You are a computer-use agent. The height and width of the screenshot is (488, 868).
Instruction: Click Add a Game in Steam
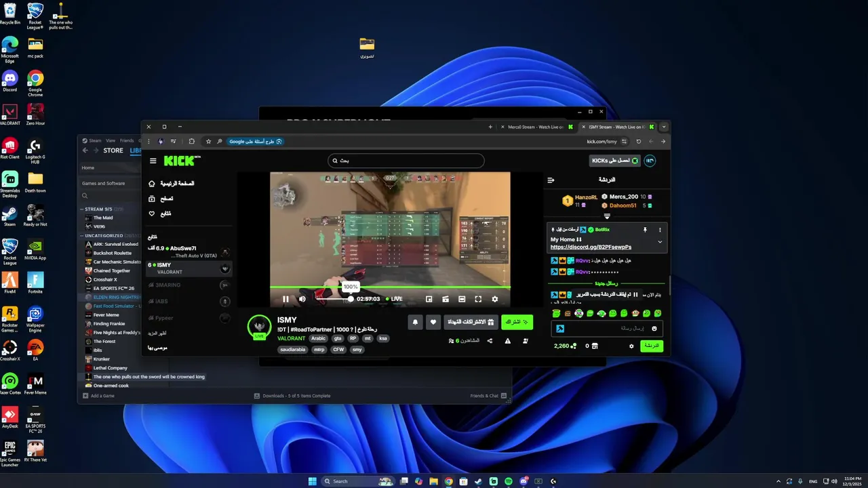(98, 396)
